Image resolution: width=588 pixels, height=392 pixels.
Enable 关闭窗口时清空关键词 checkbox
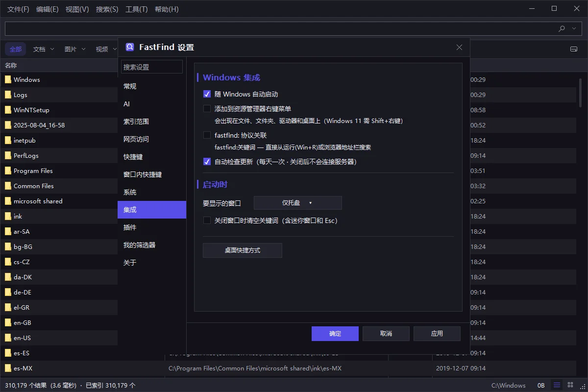(x=207, y=220)
